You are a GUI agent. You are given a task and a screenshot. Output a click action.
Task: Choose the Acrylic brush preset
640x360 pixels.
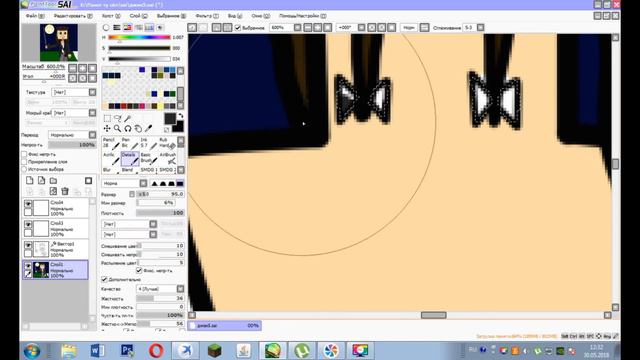click(x=111, y=158)
